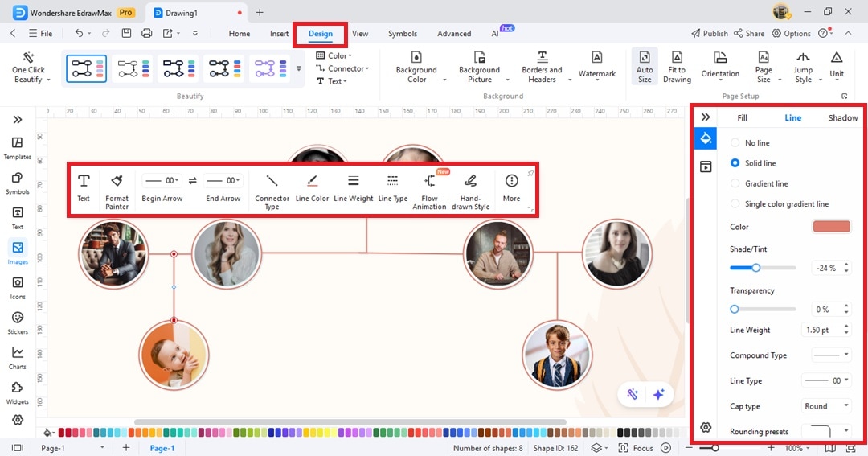Viewport: 868px width, 456px height.
Task: Swap begin and end arrows icon
Action: pos(193,181)
